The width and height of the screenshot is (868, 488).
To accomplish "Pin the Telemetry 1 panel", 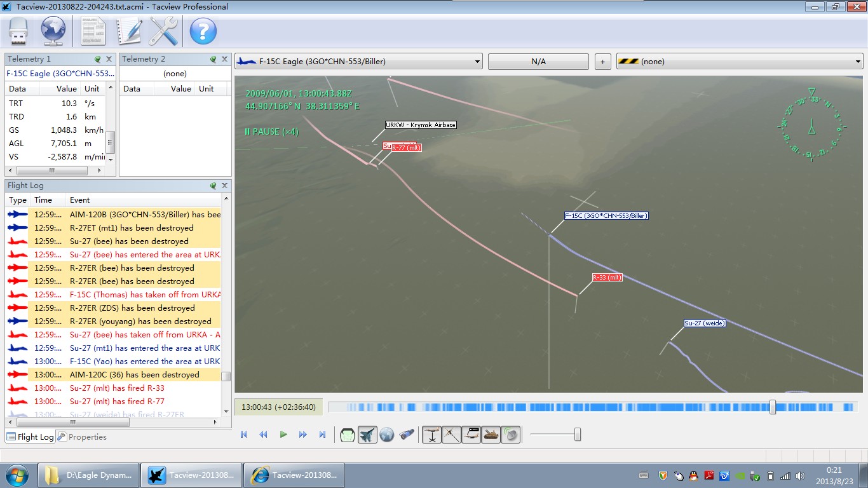I will click(x=98, y=59).
